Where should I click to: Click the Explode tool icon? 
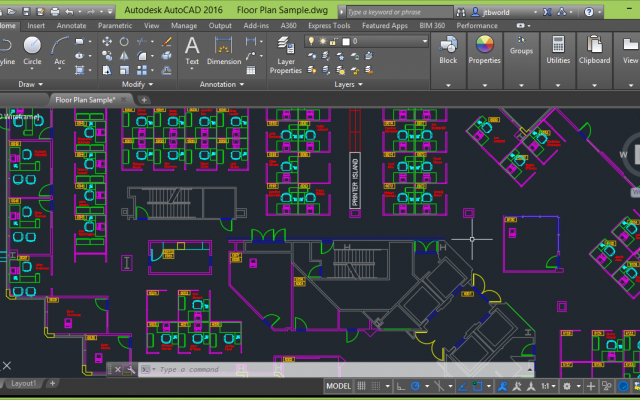click(x=167, y=56)
